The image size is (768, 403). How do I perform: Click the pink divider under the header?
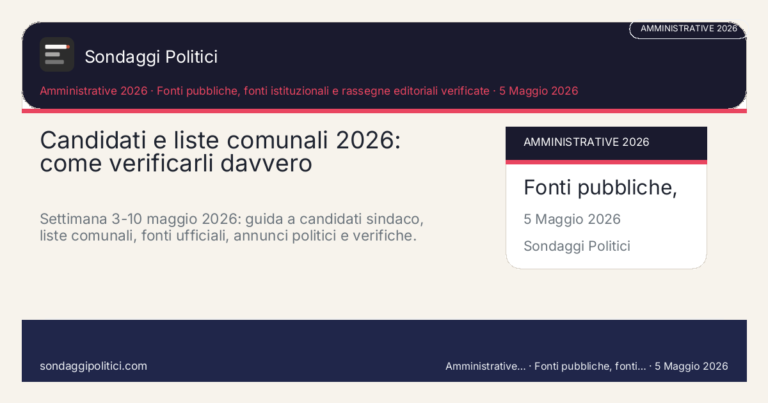tap(384, 111)
